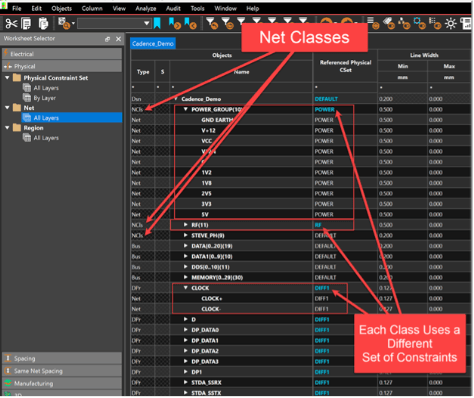
Task: Select All Layers under Physical Constraint Set
Action: tap(46, 88)
